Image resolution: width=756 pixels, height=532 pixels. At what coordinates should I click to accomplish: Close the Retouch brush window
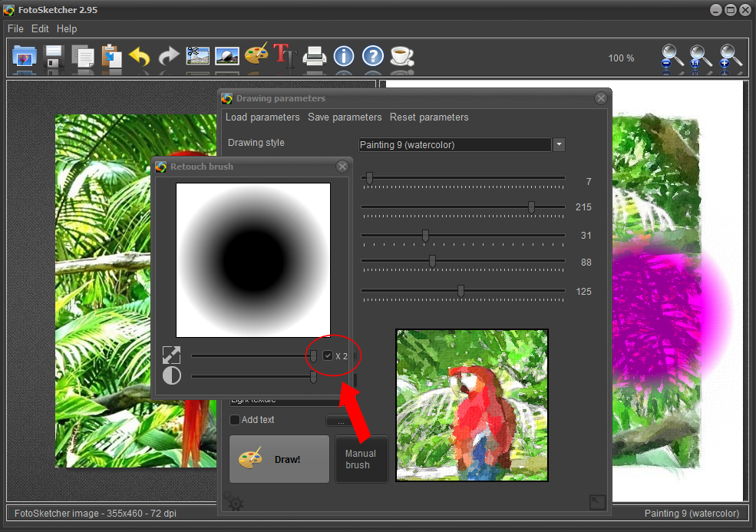click(342, 167)
